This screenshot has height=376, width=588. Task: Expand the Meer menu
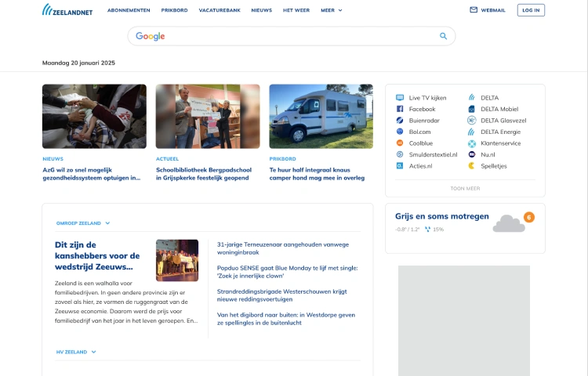[332, 10]
